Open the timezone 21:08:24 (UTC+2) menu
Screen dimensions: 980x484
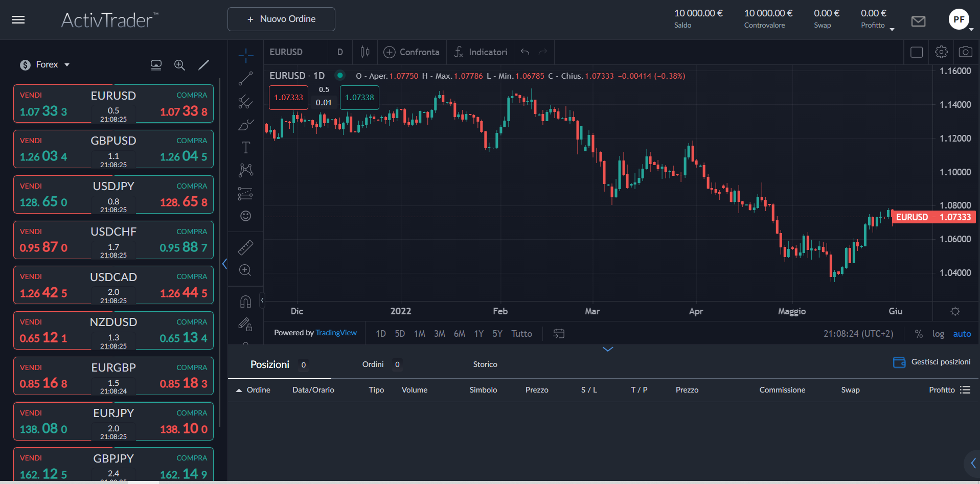858,334
